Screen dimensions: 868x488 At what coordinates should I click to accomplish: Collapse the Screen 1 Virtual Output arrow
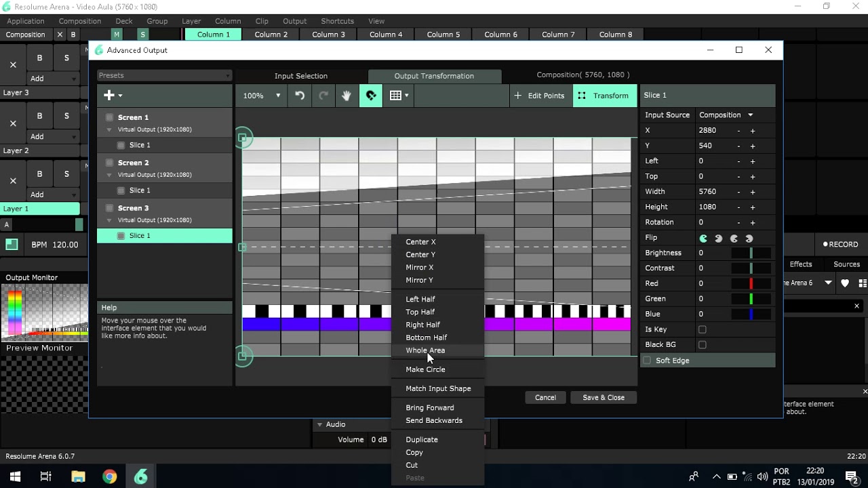point(109,129)
